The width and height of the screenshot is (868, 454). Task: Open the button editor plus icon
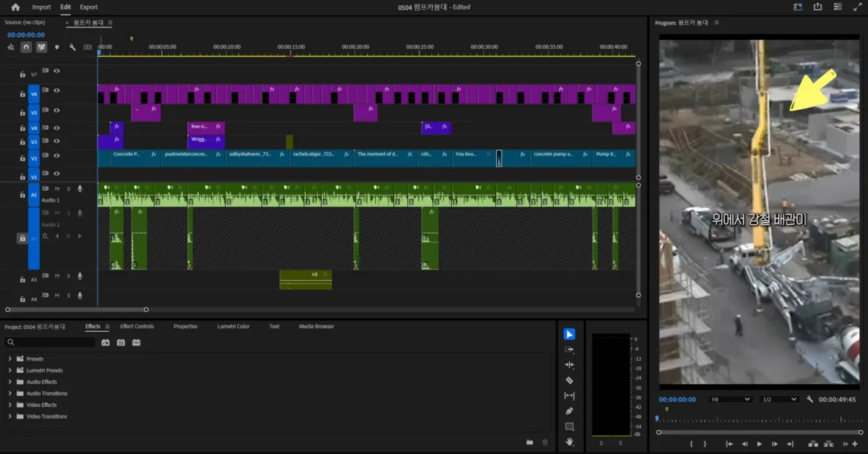click(x=855, y=443)
